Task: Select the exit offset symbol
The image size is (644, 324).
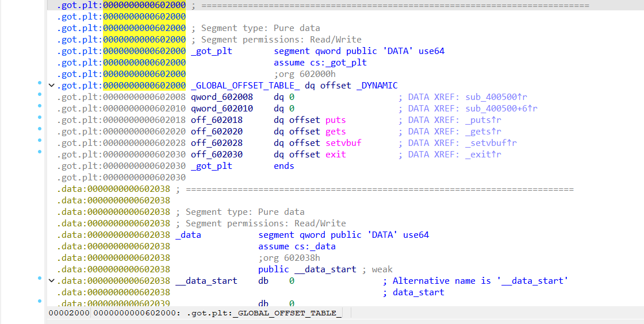Action: (335, 155)
